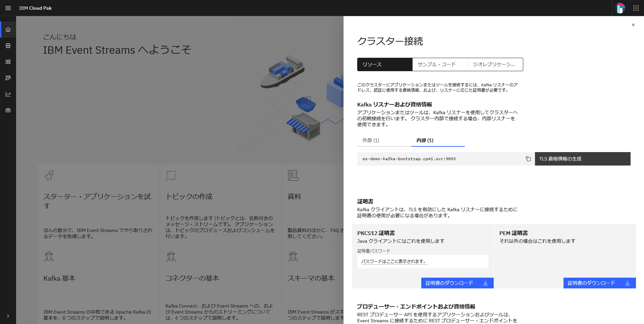Click download arrow icon in PKCS12 button
The image size is (644, 324).
(485, 283)
